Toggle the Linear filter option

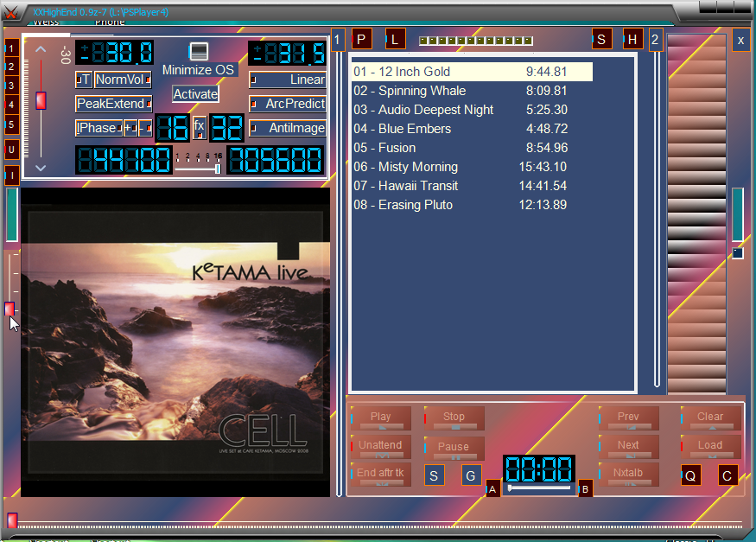click(x=288, y=80)
